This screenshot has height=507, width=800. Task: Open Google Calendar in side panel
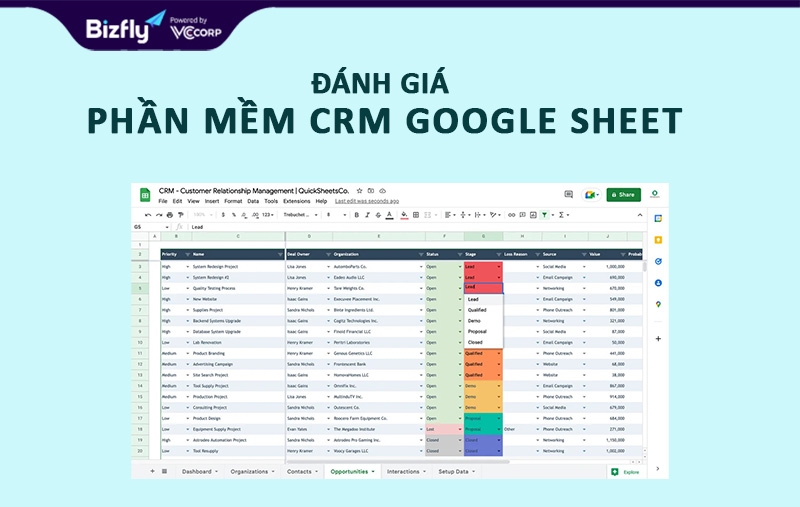coord(658,218)
